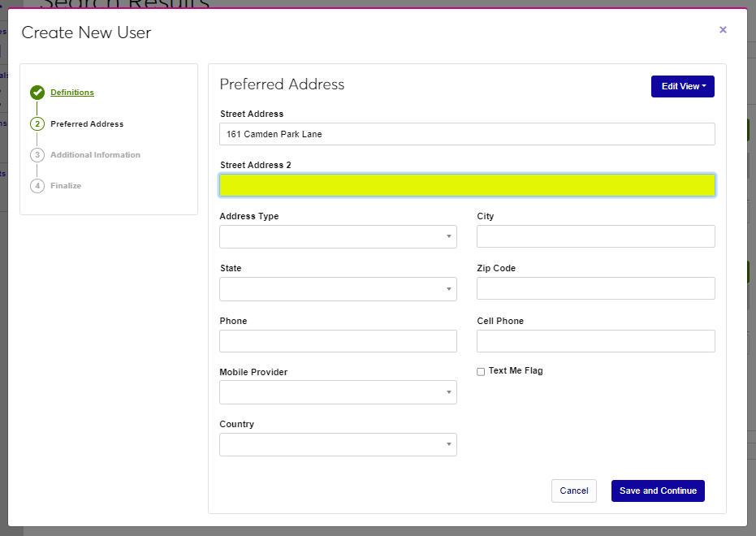The image size is (756, 536).
Task: Enable the Text Me Flag checkbox
Action: (x=481, y=372)
